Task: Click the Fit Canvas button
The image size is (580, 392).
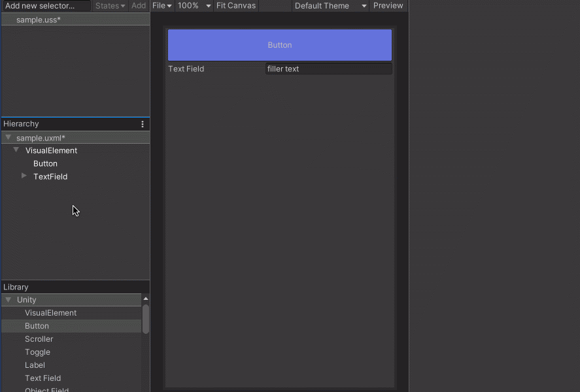Action: pyautogui.click(x=235, y=6)
